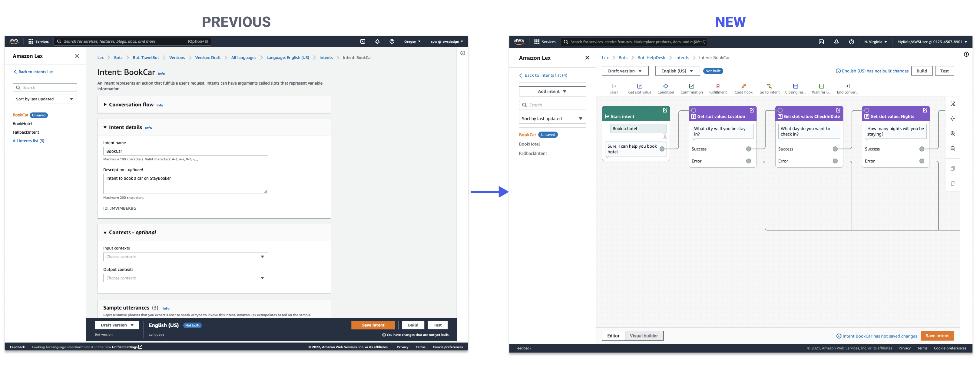Click into the Intent name field
This screenshot has height=365, width=980.
click(185, 151)
